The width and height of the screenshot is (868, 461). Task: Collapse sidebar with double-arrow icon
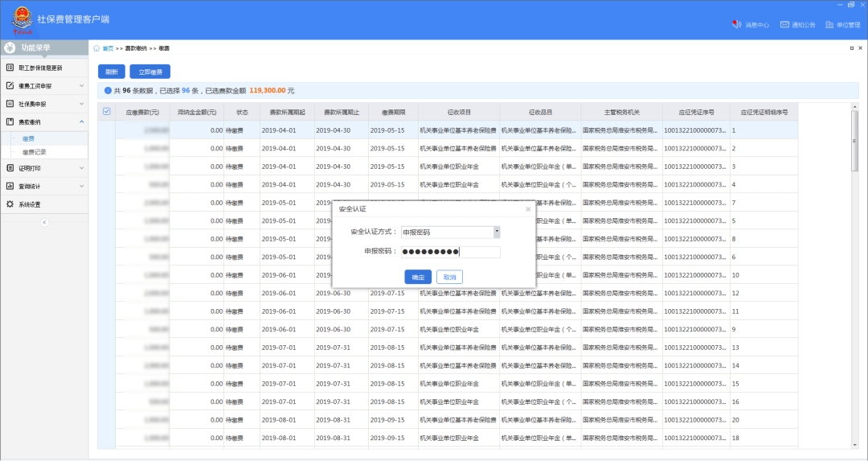(44, 222)
